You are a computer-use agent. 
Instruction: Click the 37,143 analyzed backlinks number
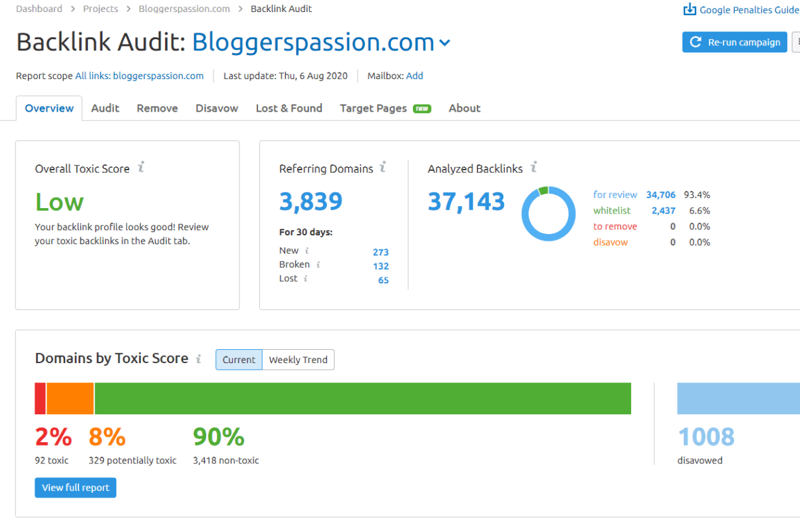coord(466,201)
